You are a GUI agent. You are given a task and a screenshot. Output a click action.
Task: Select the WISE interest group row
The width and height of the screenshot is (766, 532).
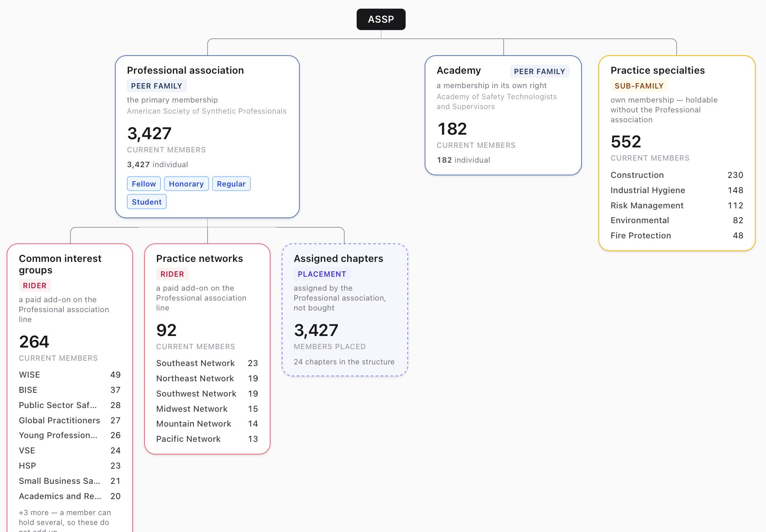click(70, 375)
